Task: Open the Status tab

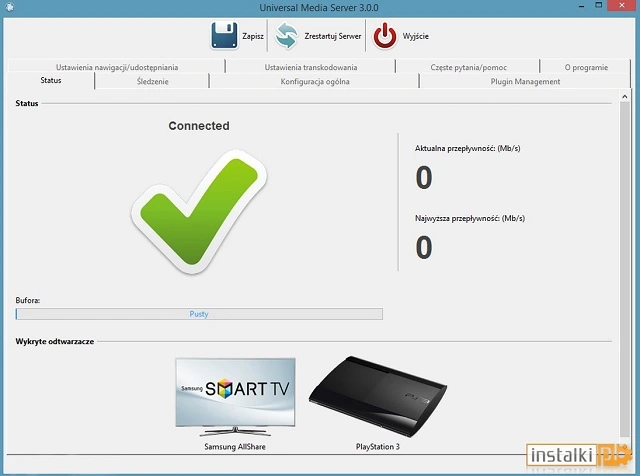Action: coord(51,81)
